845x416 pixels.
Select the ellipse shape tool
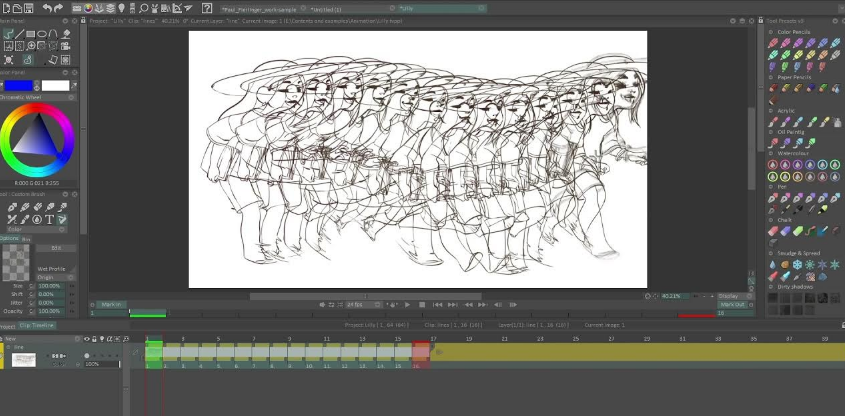point(41,34)
